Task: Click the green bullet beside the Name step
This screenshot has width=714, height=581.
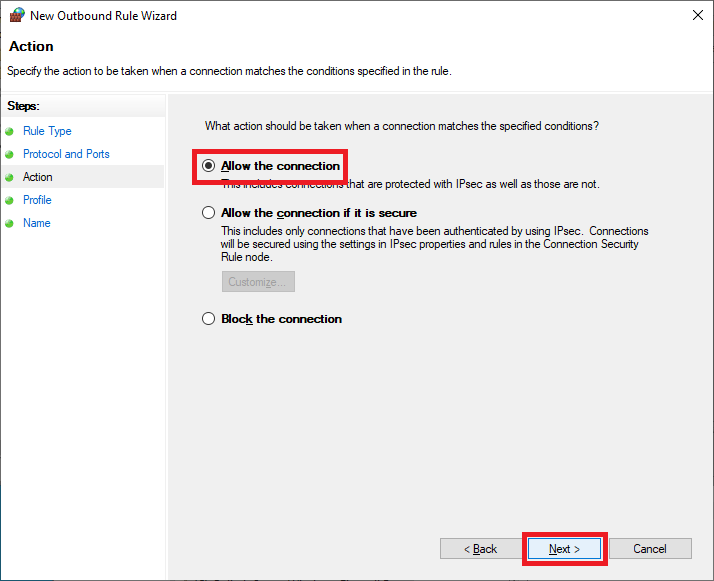Action: tap(10, 223)
